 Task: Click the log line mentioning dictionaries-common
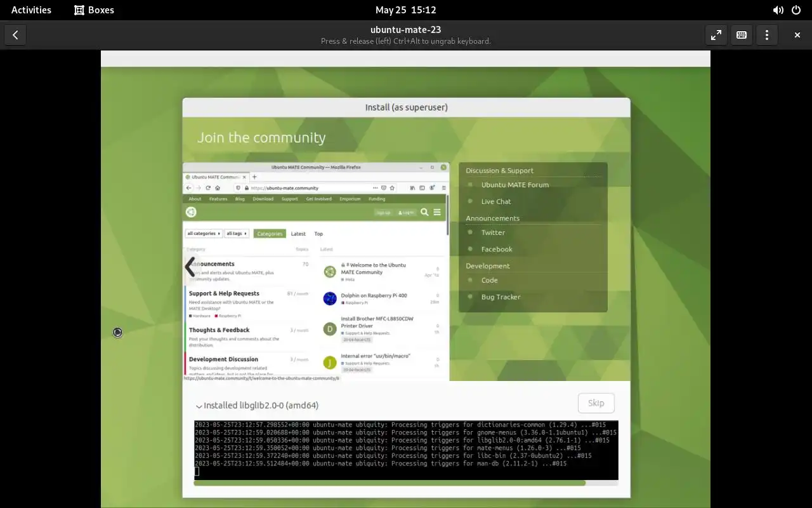[400, 425]
